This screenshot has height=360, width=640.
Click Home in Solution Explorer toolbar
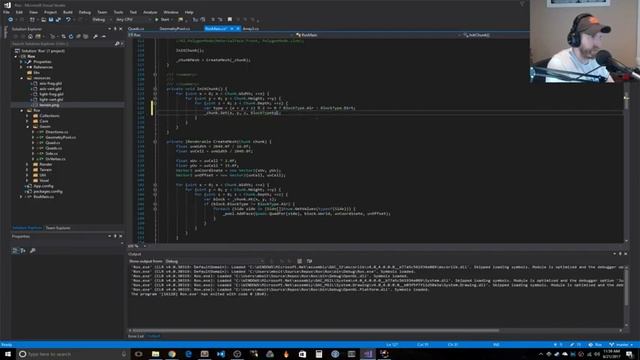click(x=30, y=36)
